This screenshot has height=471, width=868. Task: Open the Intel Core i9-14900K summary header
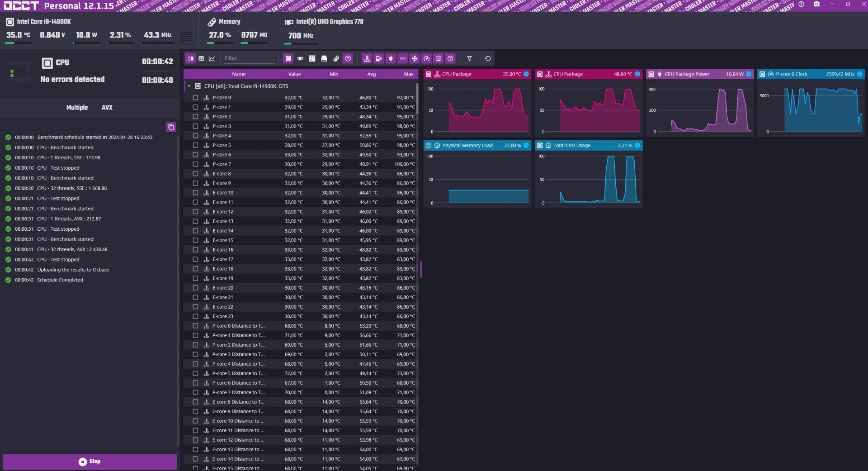38,22
